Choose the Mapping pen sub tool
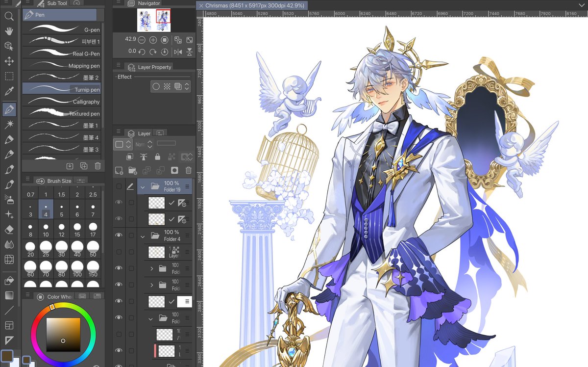Screen dimensions: 588x367 [62, 66]
